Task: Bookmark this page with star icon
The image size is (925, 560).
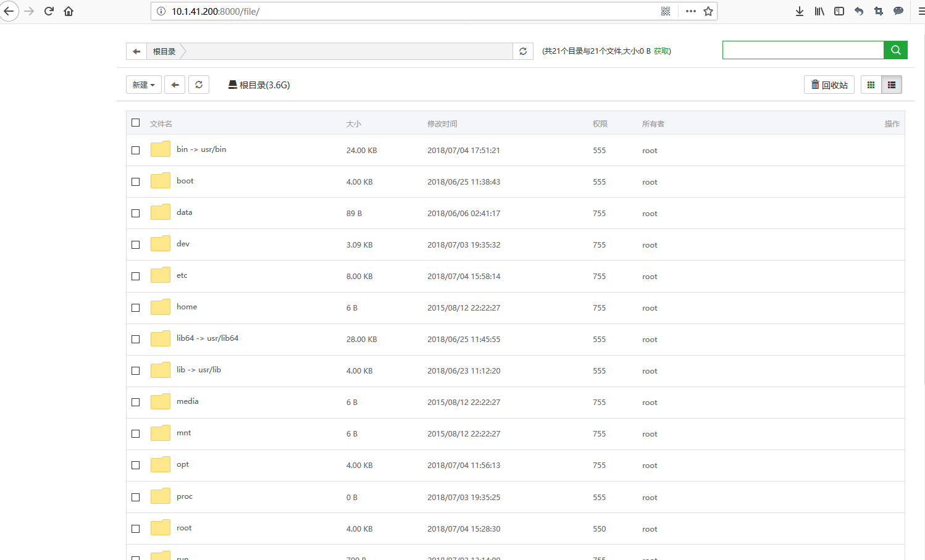Action: pos(708,11)
